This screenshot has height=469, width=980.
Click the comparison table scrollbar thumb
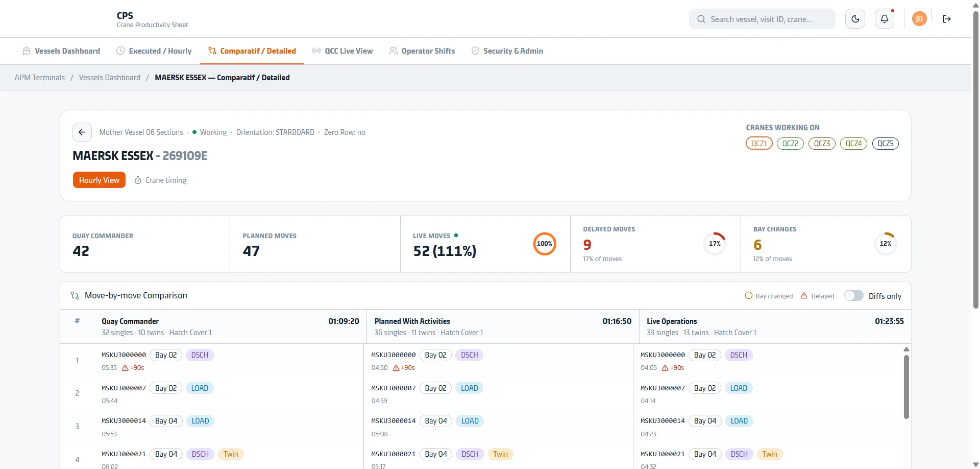coord(906,387)
